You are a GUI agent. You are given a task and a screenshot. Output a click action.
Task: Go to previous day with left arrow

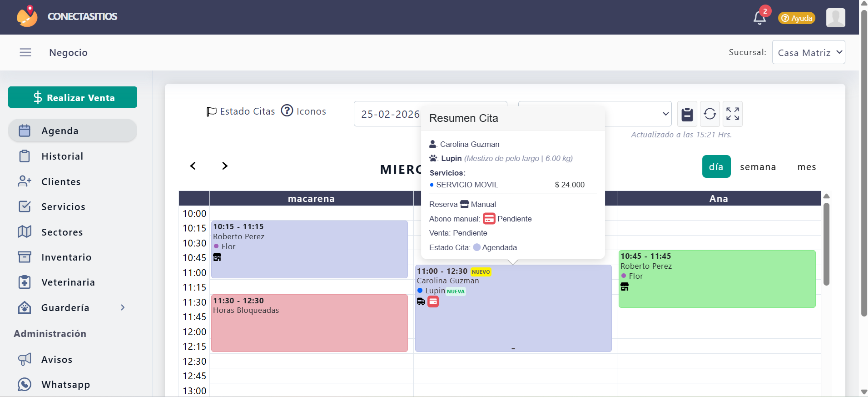pyautogui.click(x=193, y=166)
